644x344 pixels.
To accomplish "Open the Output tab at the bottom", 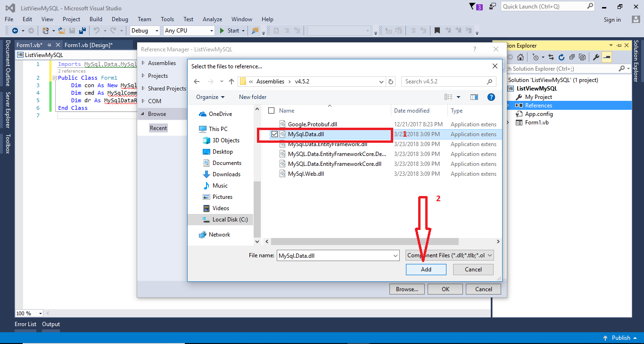I will [51, 324].
